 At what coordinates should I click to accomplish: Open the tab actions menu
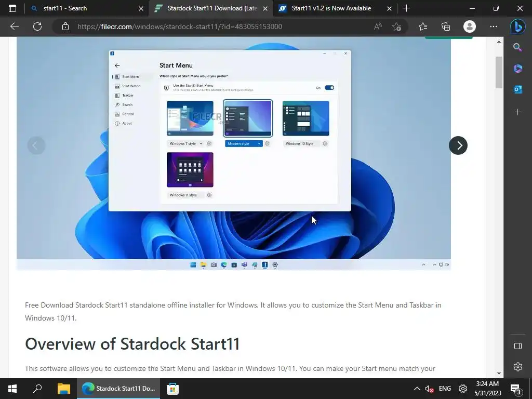(12, 8)
